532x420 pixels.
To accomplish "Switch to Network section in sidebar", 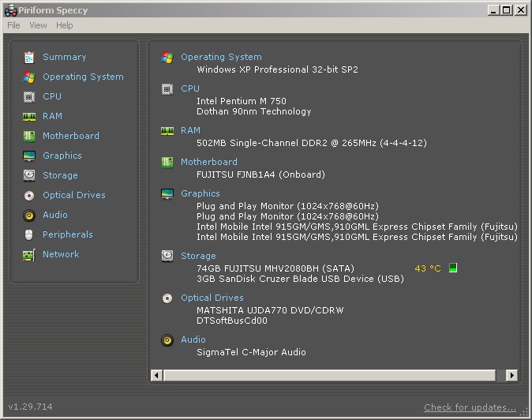I will (61, 254).
